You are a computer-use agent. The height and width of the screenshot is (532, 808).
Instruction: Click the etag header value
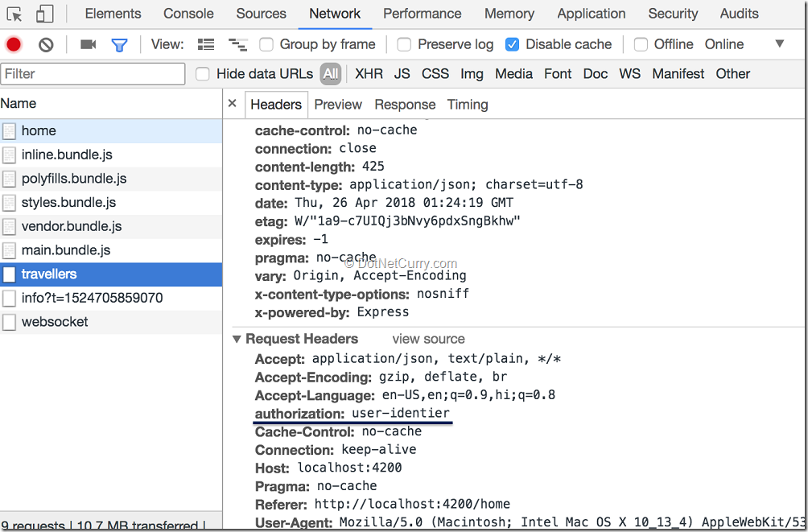407,221
